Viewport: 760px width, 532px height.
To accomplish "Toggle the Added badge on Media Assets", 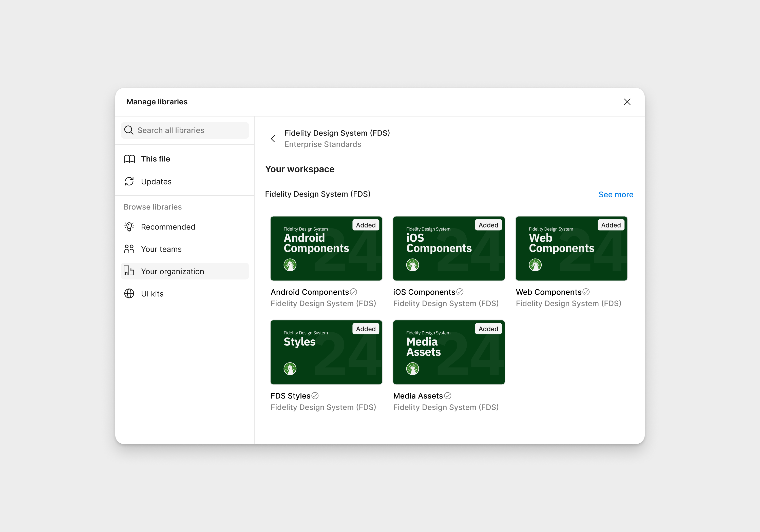I will [x=488, y=329].
